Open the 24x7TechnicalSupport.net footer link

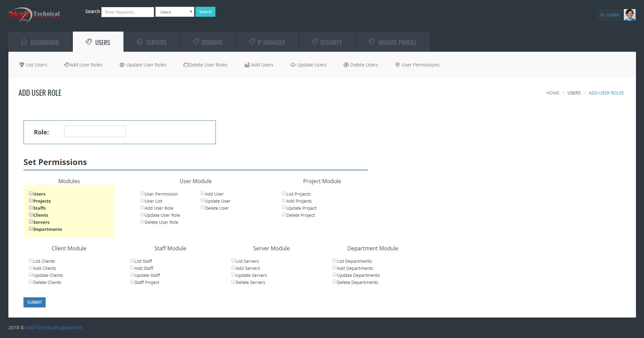click(x=54, y=328)
